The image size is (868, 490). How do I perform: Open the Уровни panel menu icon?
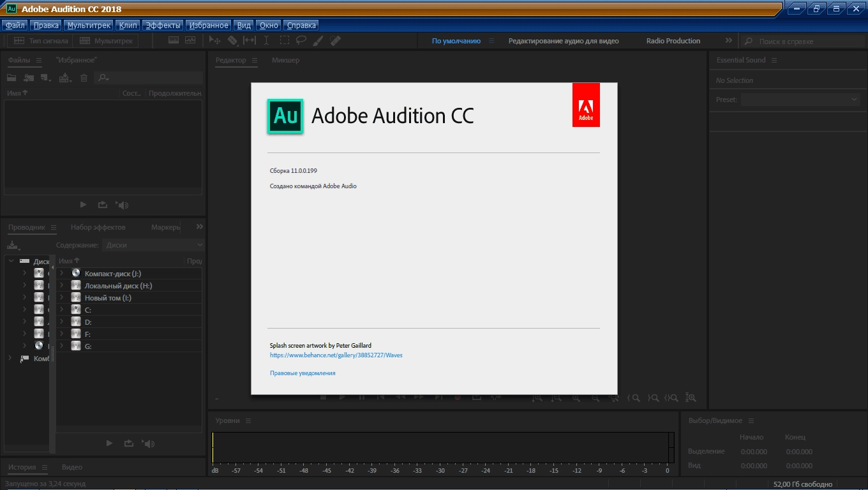[248, 420]
